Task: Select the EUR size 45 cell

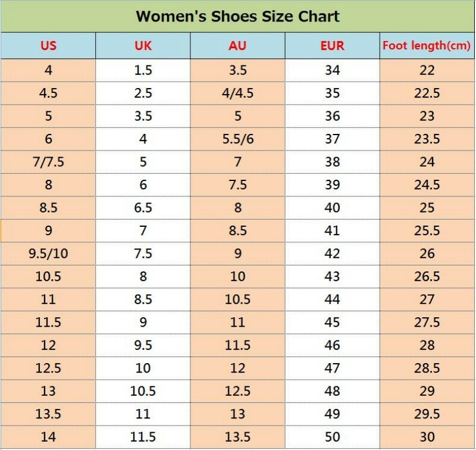Action: tap(333, 322)
